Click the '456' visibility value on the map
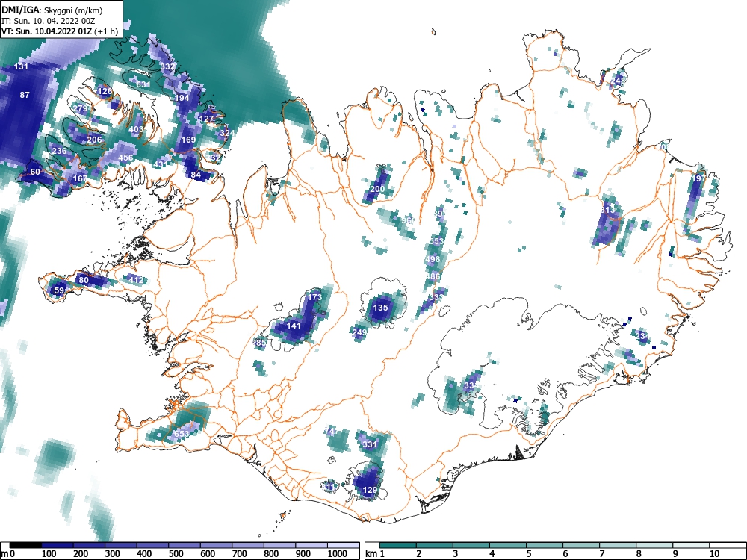The width and height of the screenshot is (747, 560). pos(125,158)
